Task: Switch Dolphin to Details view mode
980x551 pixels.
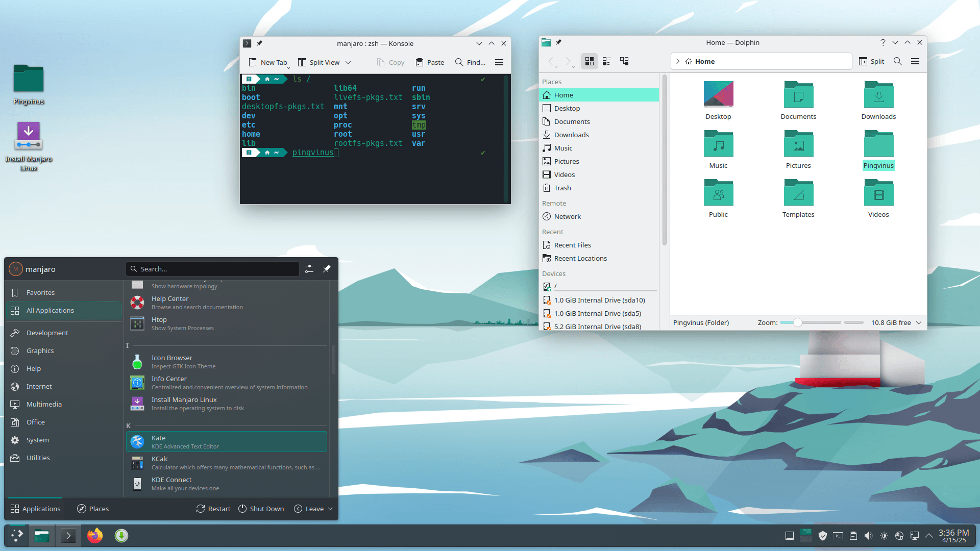Action: [x=624, y=61]
